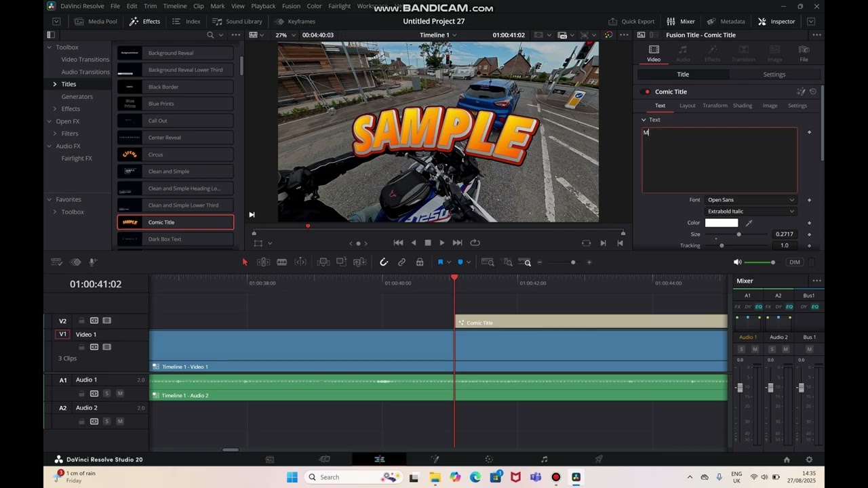
Task: Open the Extrabold Italic style dropdown
Action: coord(751,211)
